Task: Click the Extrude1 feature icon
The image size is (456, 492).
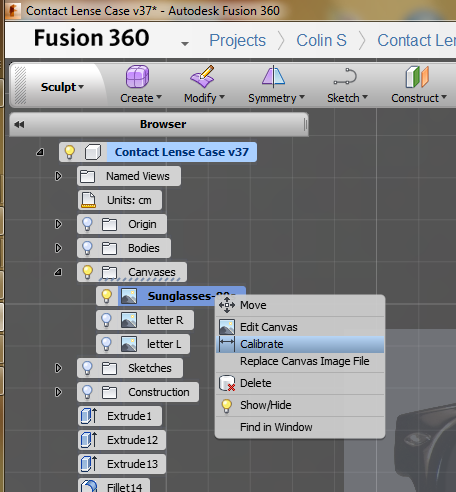Action: [89, 416]
